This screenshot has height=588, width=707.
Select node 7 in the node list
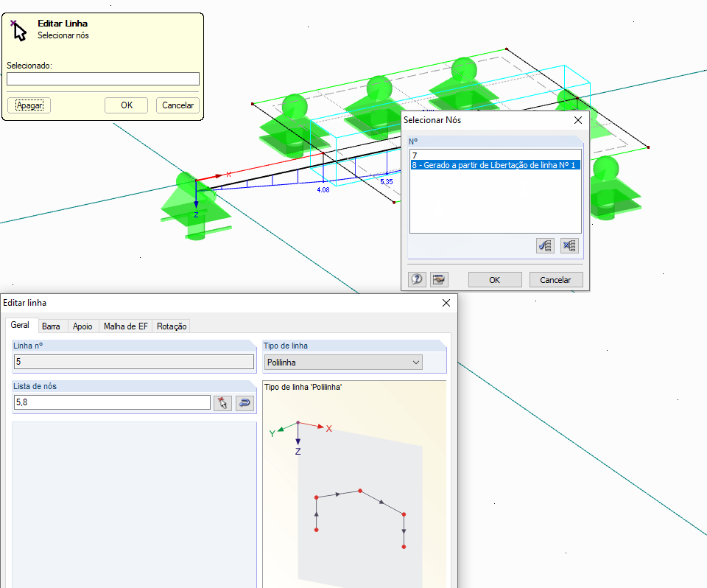pos(496,155)
